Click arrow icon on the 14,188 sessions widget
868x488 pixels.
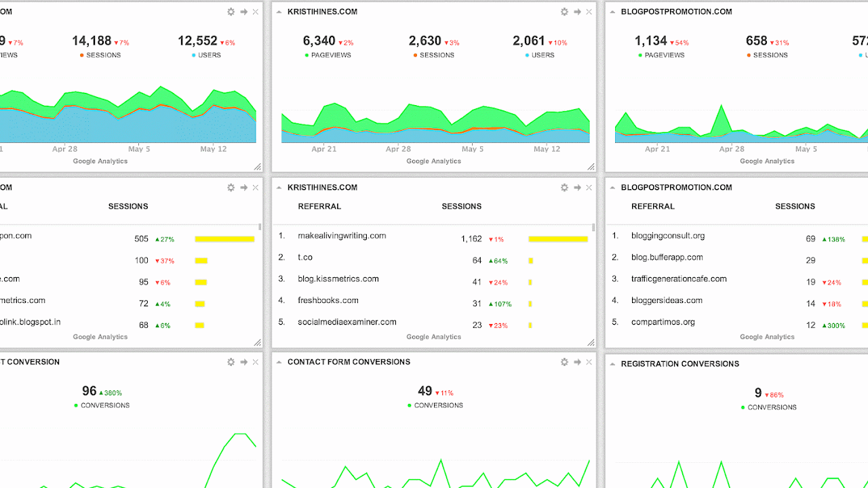point(243,12)
